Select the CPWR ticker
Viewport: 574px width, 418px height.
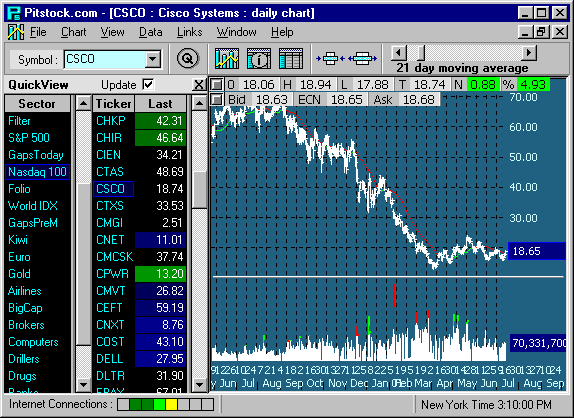point(112,274)
